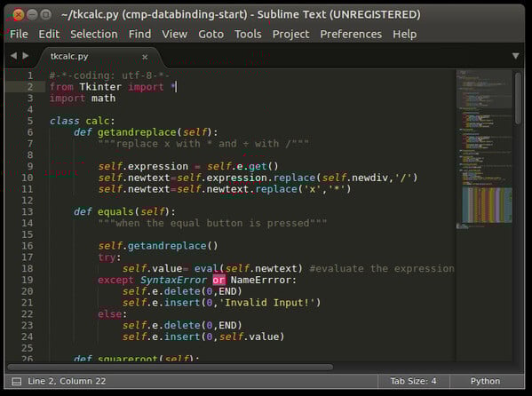Open the Help menu
Image resolution: width=532 pixels, height=396 pixels.
coord(405,34)
